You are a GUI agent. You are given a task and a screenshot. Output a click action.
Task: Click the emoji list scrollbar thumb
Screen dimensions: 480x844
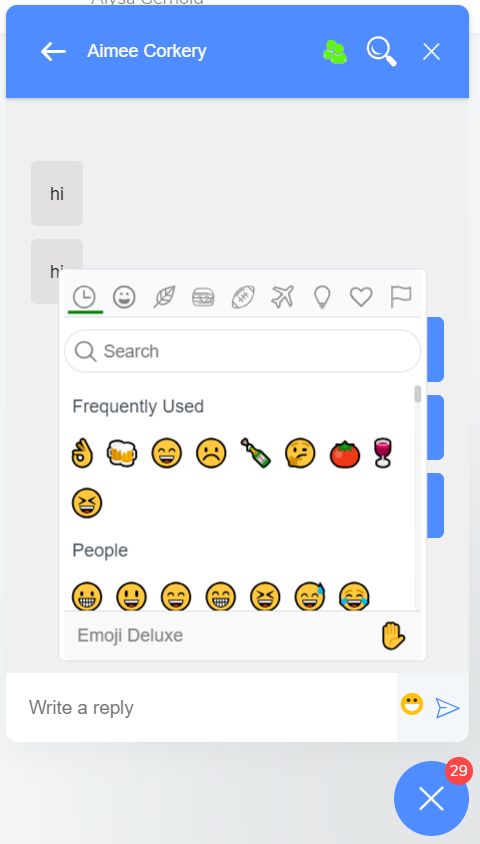pos(418,394)
